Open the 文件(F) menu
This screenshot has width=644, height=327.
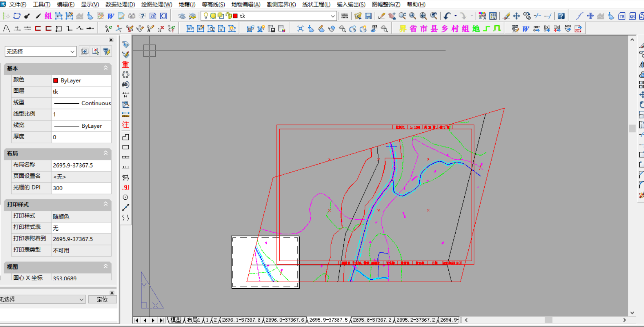(x=17, y=4)
